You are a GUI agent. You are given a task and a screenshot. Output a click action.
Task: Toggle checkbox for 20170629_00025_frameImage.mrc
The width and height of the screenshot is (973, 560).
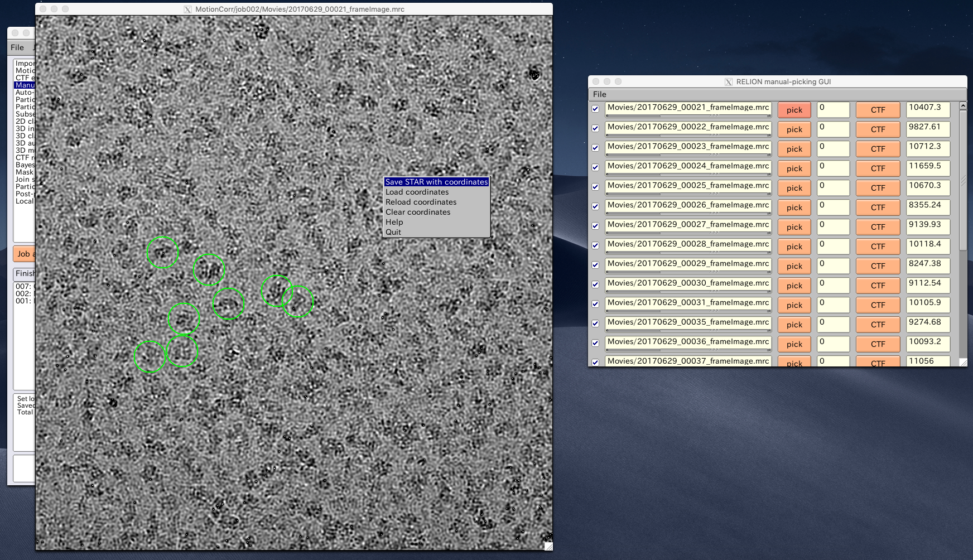pos(595,187)
